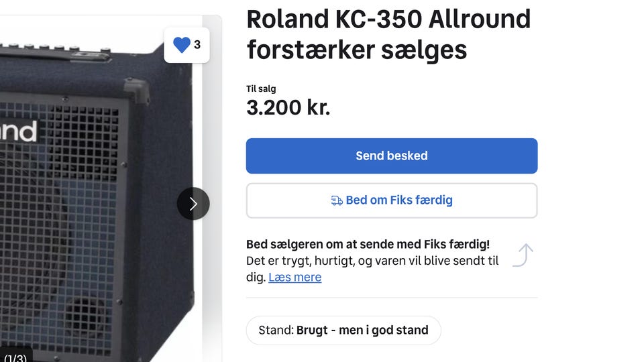644x362 pixels.
Task: Click the Roland KC-350 listing title
Action: click(x=388, y=34)
